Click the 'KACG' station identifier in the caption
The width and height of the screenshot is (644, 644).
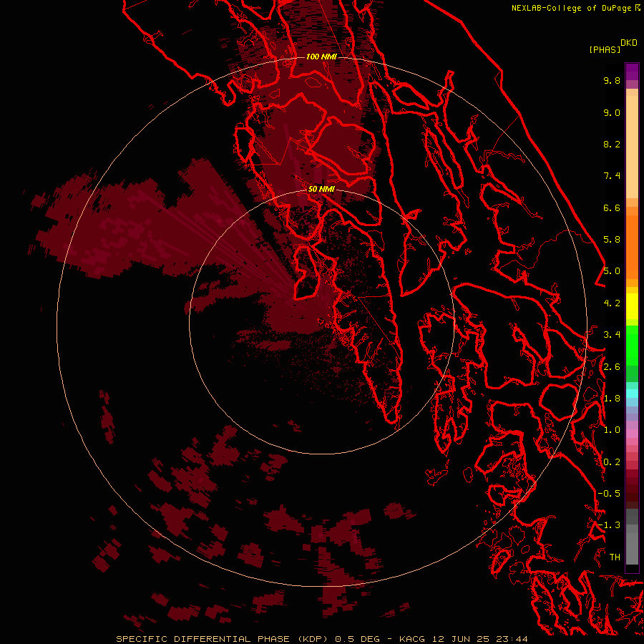tap(412, 639)
